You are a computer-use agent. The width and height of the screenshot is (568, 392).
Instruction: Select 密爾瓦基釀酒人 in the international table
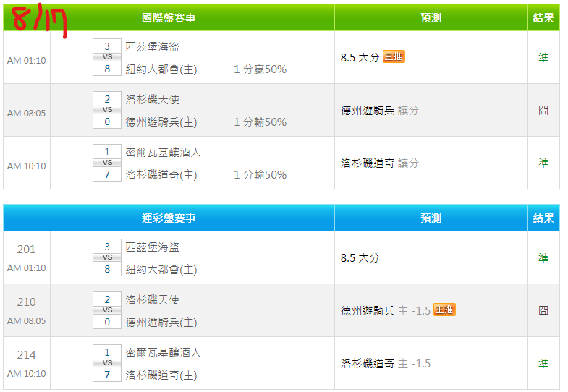tap(163, 153)
